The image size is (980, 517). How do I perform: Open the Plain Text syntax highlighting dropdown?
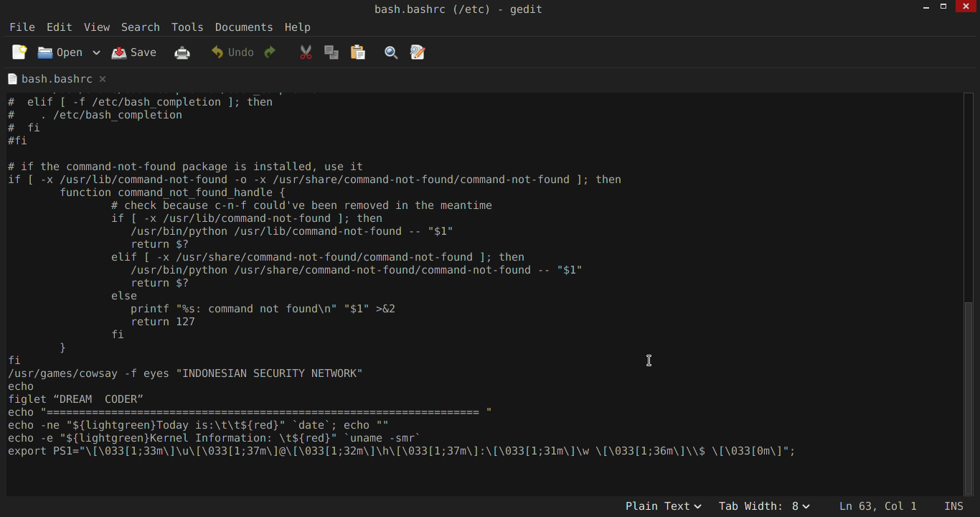pyautogui.click(x=663, y=506)
